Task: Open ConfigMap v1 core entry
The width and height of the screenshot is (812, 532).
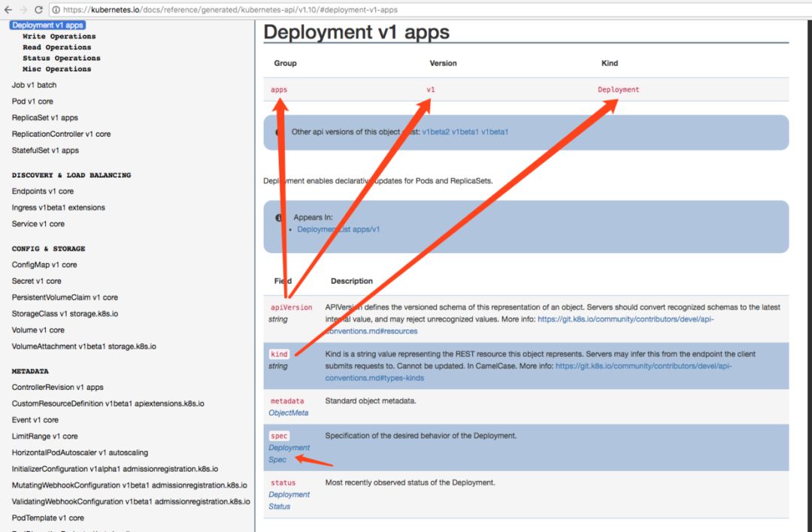Action: click(x=44, y=264)
